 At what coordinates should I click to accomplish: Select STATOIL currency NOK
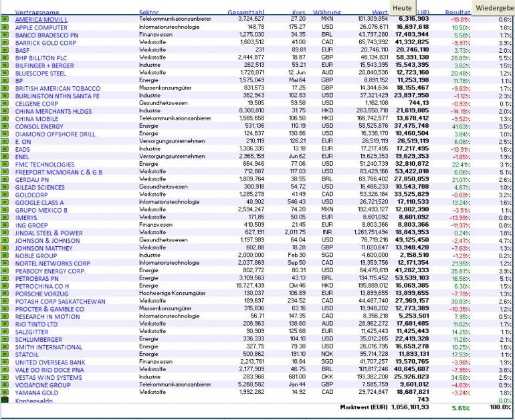(x=327, y=354)
